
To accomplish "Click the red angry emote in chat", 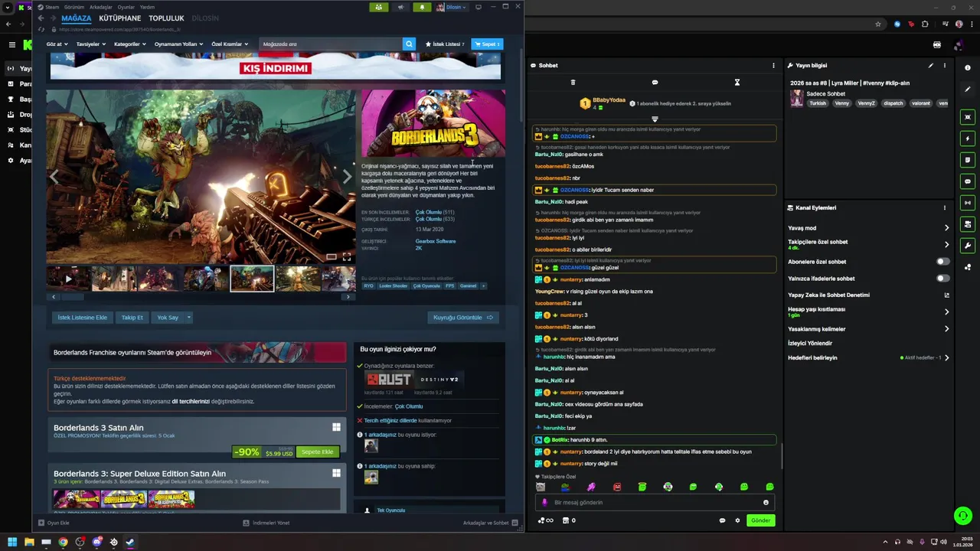I will pos(617,487).
